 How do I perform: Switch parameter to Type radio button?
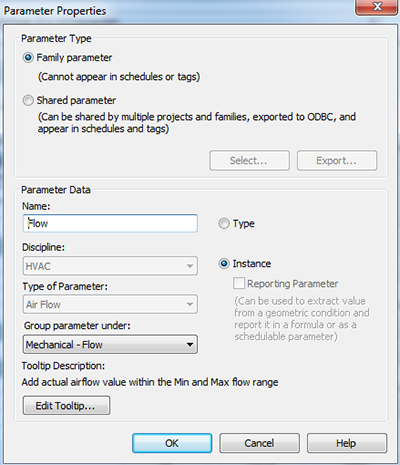[x=224, y=223]
